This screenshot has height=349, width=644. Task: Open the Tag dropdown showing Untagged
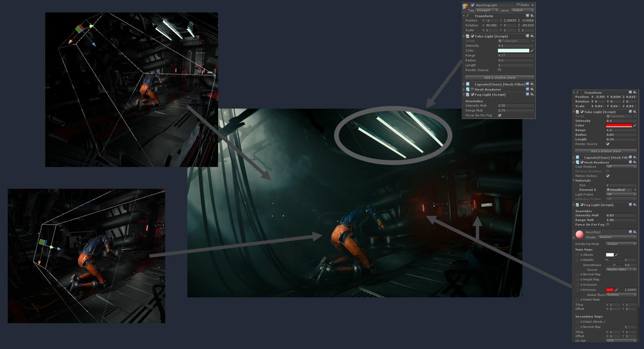tap(487, 10)
